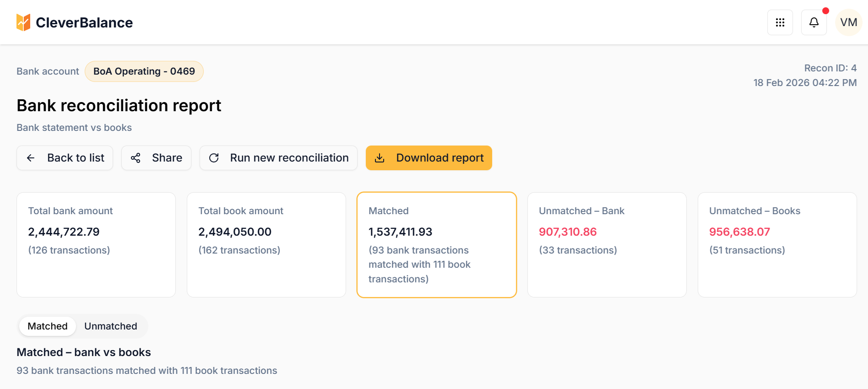Download report
Viewport: 868px width, 389px height.
429,158
